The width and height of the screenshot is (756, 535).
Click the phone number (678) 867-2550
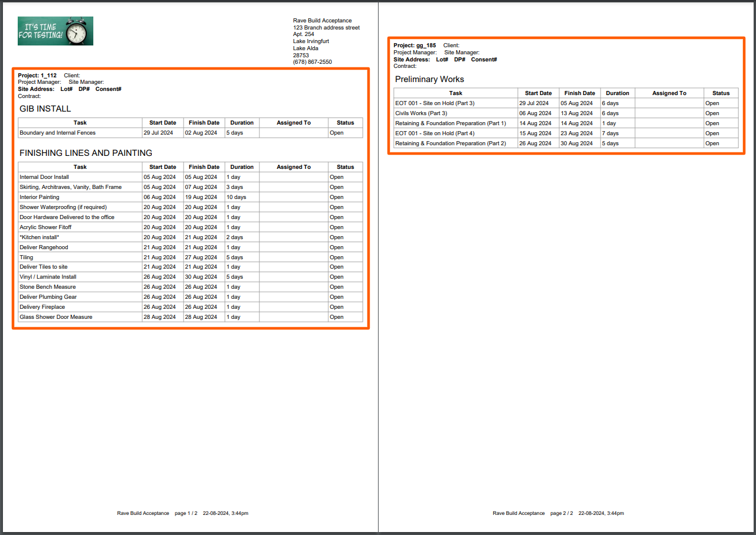coord(312,62)
